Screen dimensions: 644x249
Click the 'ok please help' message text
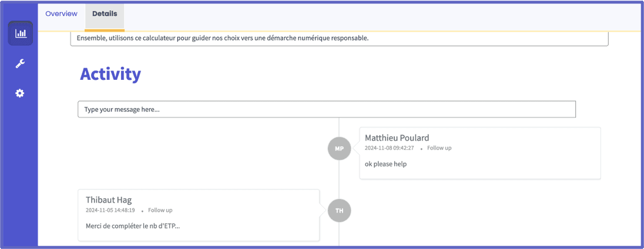[385, 164]
